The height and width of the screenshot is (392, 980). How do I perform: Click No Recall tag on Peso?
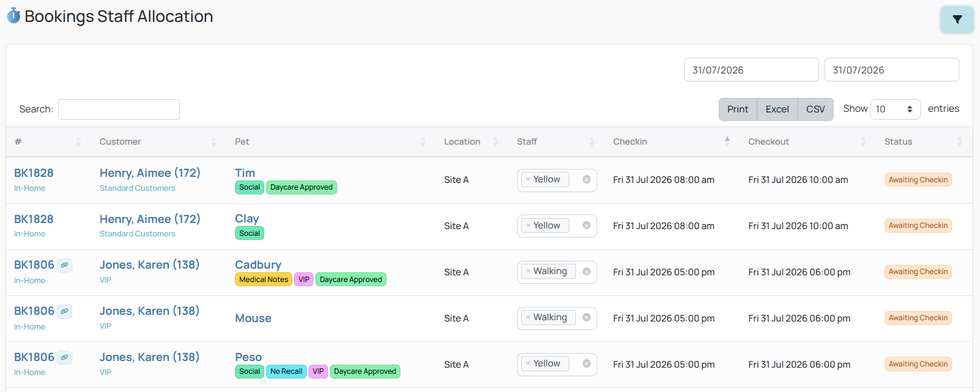tap(286, 371)
